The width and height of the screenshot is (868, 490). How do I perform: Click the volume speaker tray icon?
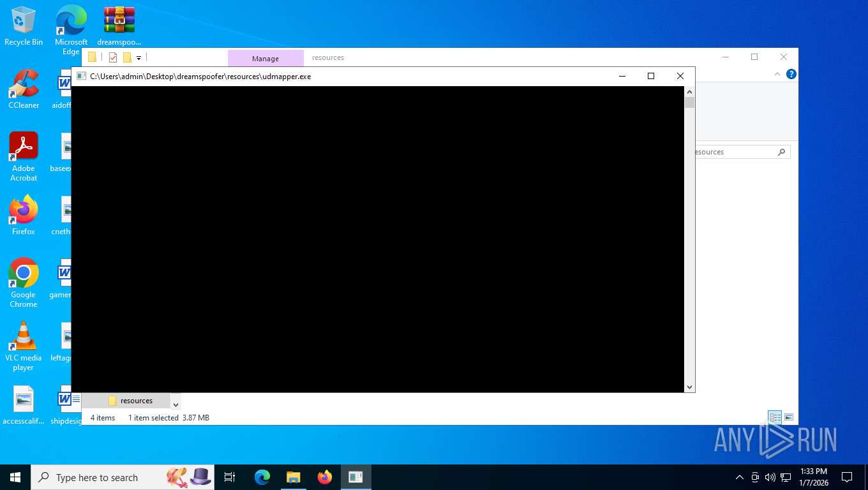pos(770,477)
